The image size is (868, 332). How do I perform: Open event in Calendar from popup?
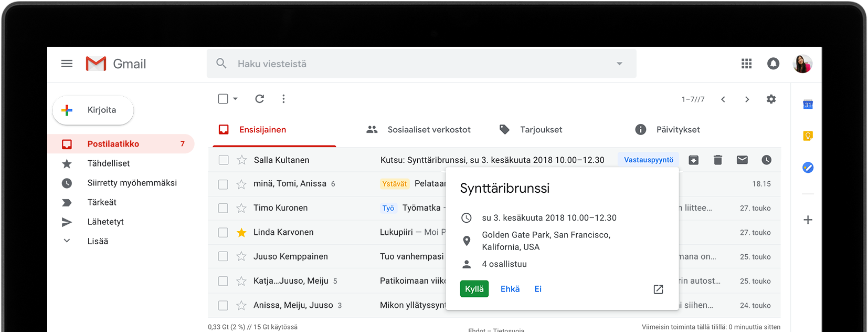click(658, 289)
